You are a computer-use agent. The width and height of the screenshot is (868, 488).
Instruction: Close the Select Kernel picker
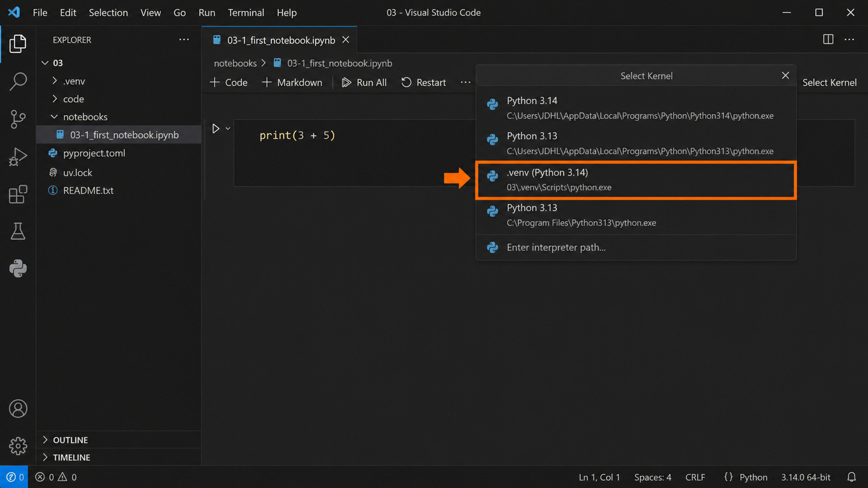point(785,75)
